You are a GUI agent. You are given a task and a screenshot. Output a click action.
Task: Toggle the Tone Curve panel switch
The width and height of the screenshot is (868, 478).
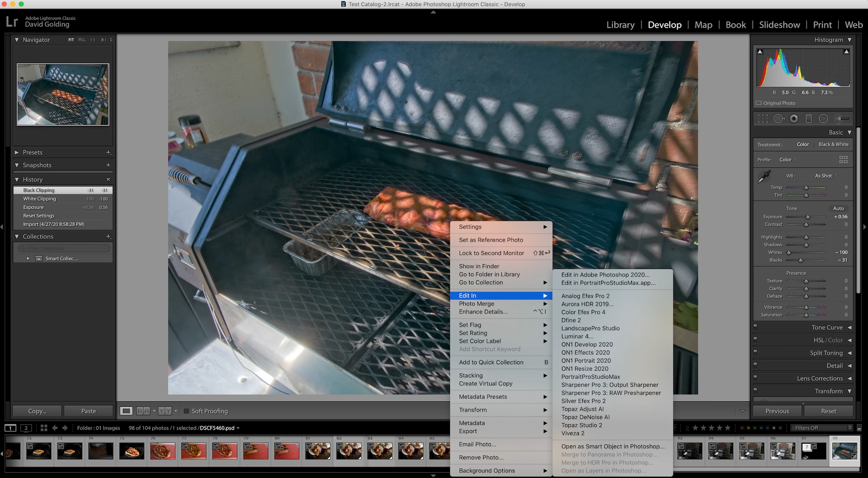(x=756, y=326)
